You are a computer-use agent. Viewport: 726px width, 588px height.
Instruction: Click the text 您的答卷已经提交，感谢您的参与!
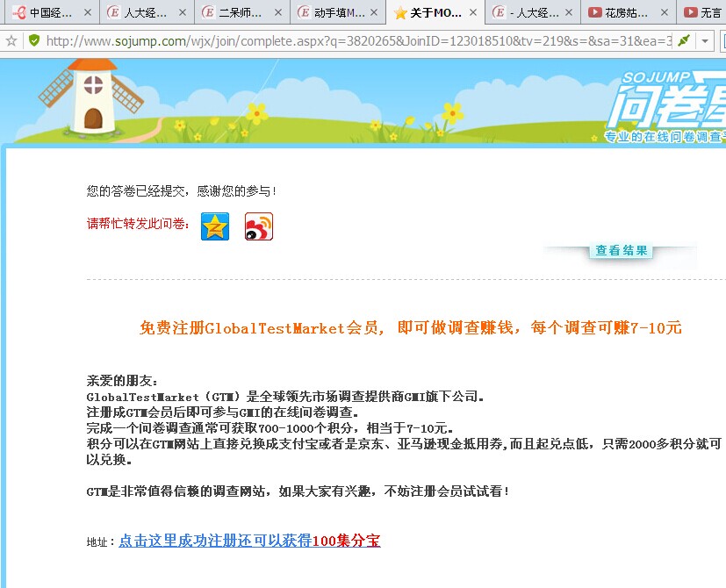pyautogui.click(x=182, y=190)
